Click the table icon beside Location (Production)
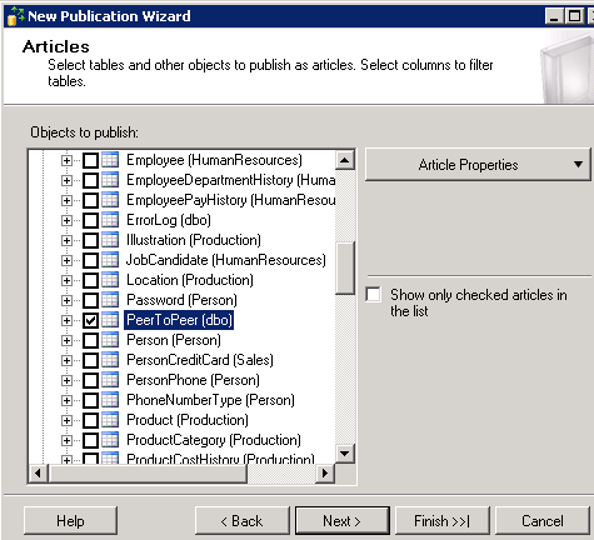This screenshot has height=540, width=594. pyautogui.click(x=110, y=280)
